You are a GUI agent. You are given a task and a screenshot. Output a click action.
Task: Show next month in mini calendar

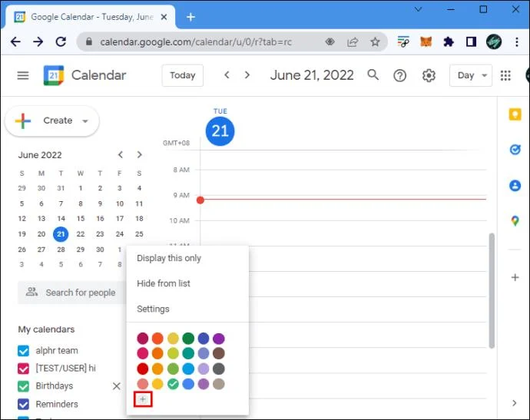(139, 155)
